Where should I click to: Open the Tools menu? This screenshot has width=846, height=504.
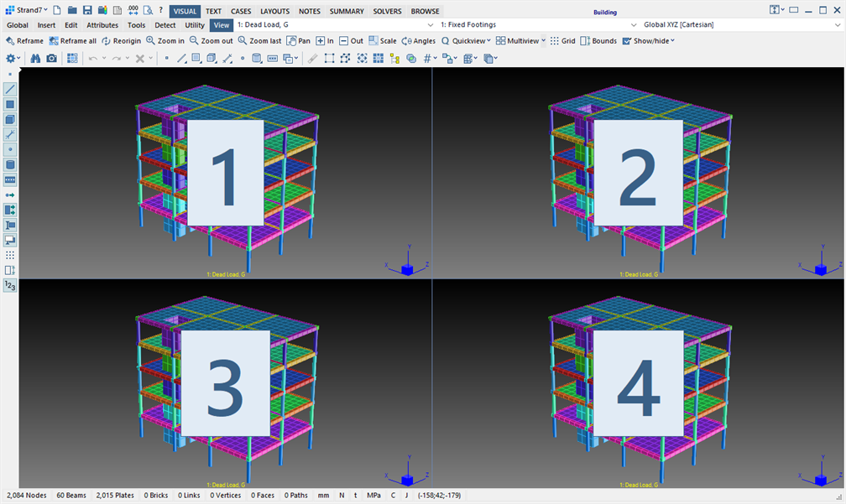point(137,25)
